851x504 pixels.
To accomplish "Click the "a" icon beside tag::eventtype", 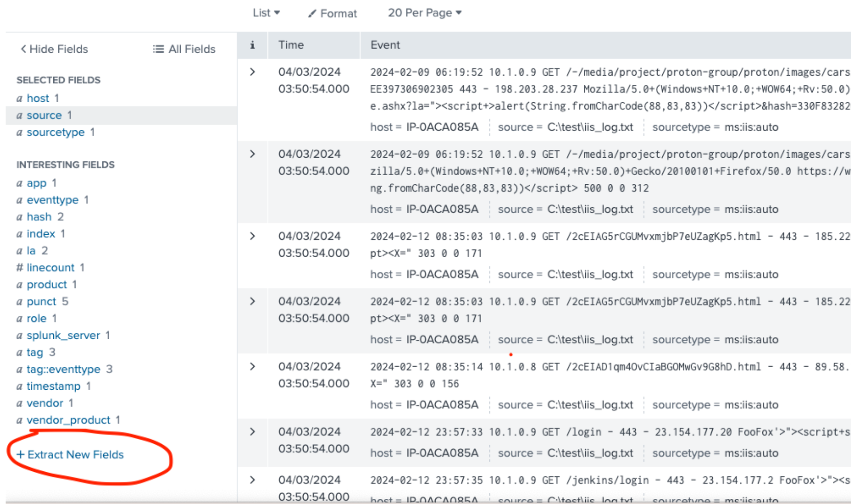I will click(20, 369).
